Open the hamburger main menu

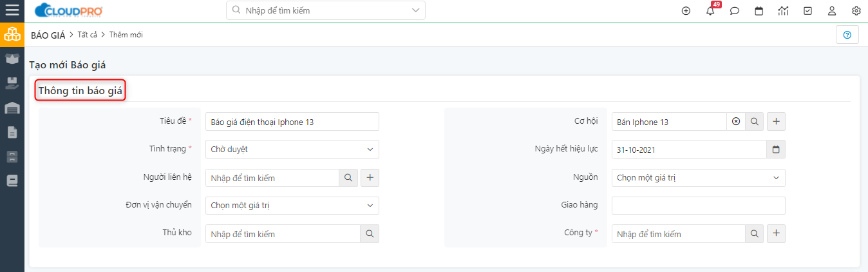[x=12, y=10]
